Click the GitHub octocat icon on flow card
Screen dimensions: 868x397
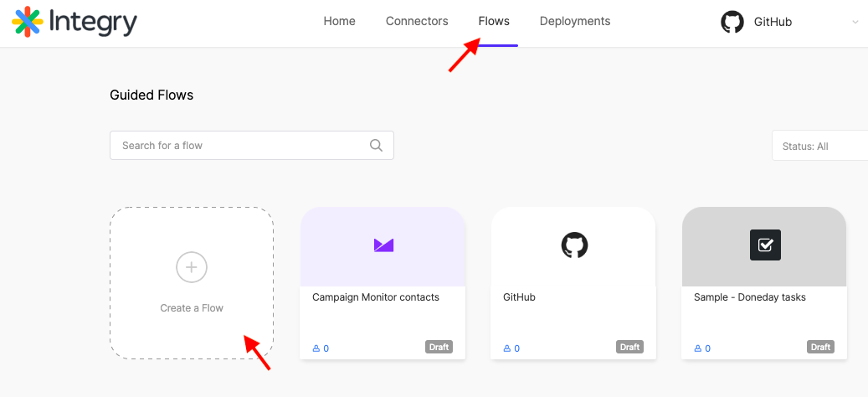point(574,245)
